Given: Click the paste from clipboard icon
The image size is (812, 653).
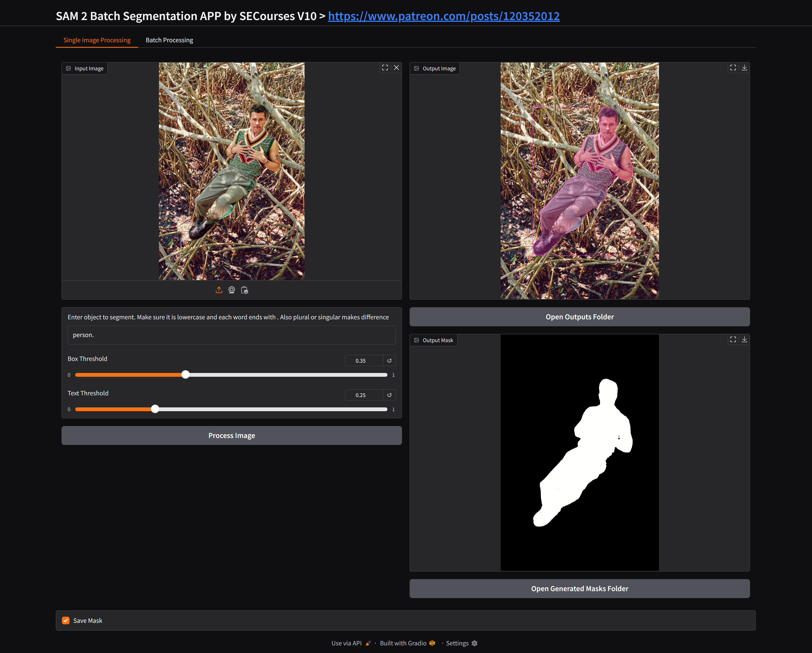Looking at the screenshot, I should [245, 290].
